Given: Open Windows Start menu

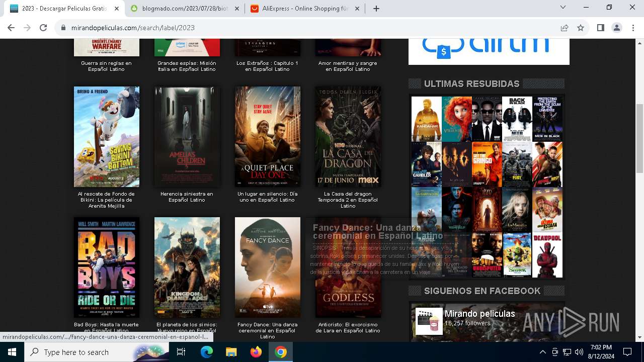Looking at the screenshot, I should 12,352.
